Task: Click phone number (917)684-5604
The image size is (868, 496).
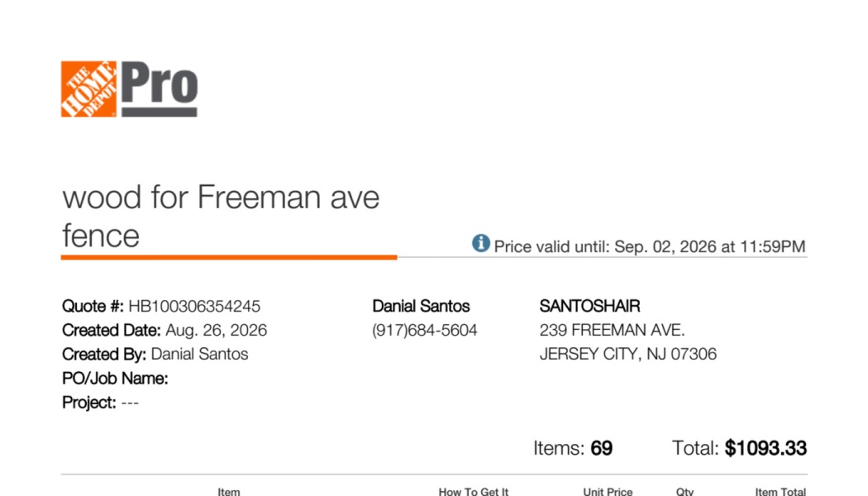Action: click(425, 331)
